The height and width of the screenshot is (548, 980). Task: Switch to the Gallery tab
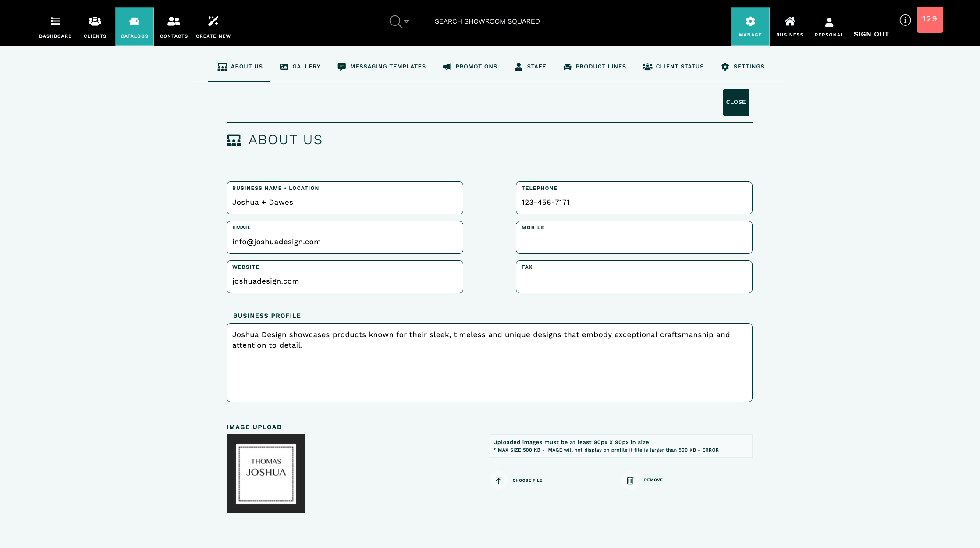click(x=300, y=67)
